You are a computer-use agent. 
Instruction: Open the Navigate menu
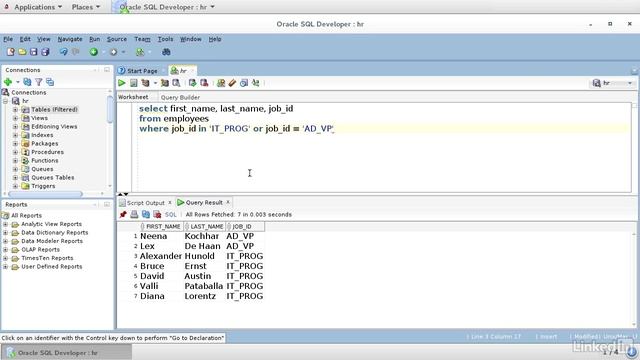[x=70, y=39]
